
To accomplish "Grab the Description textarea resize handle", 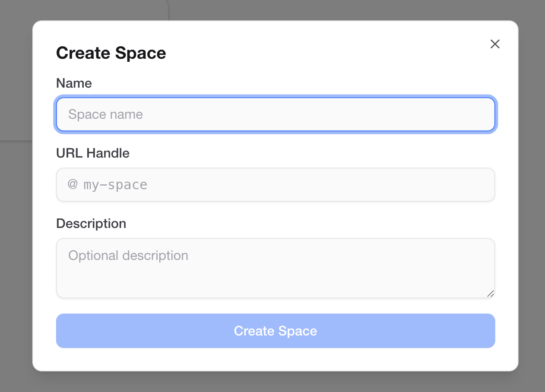I will pyautogui.click(x=490, y=294).
